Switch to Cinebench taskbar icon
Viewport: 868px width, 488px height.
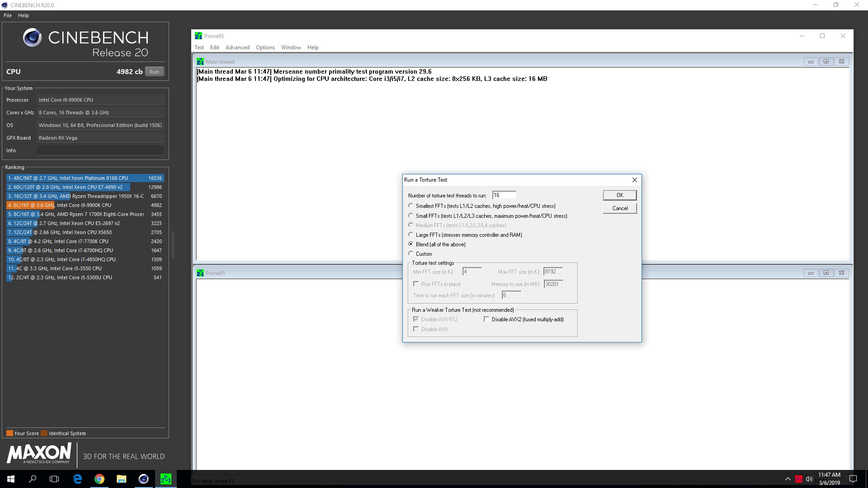click(143, 479)
